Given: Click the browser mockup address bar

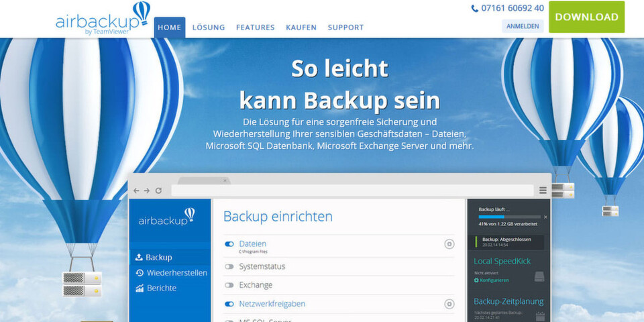Looking at the screenshot, I should tap(352, 190).
